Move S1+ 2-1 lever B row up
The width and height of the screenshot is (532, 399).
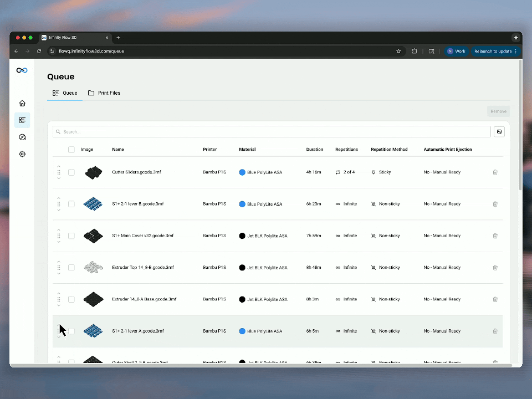coord(59,198)
